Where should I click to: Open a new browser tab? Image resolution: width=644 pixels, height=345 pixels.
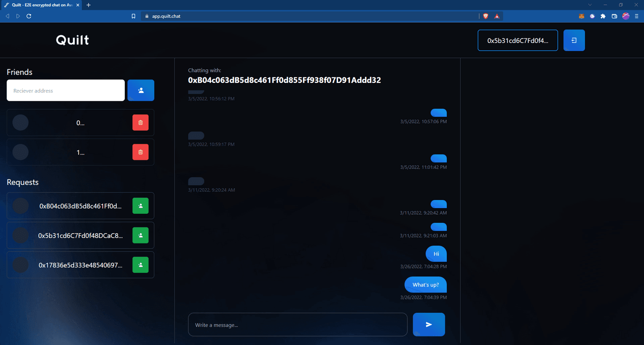(89, 5)
